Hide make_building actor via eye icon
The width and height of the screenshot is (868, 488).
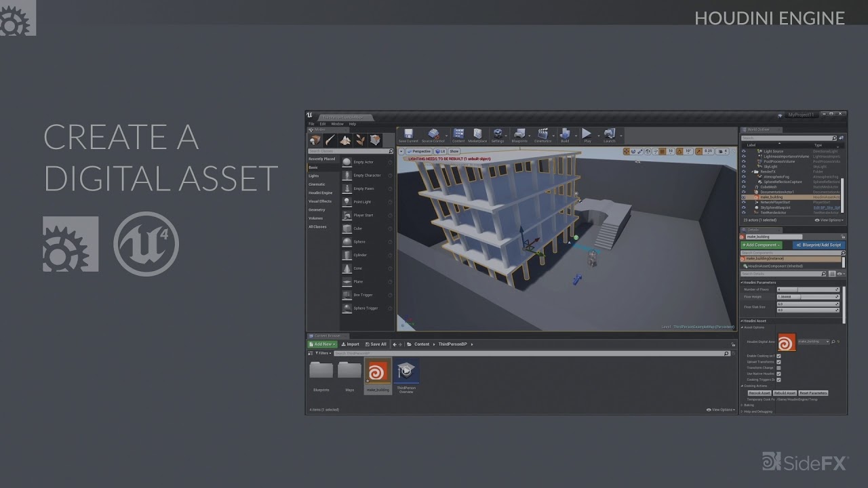(x=743, y=197)
